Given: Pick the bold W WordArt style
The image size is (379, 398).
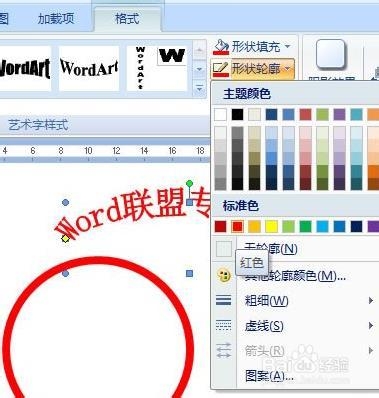Looking at the screenshot, I should tap(172, 56).
